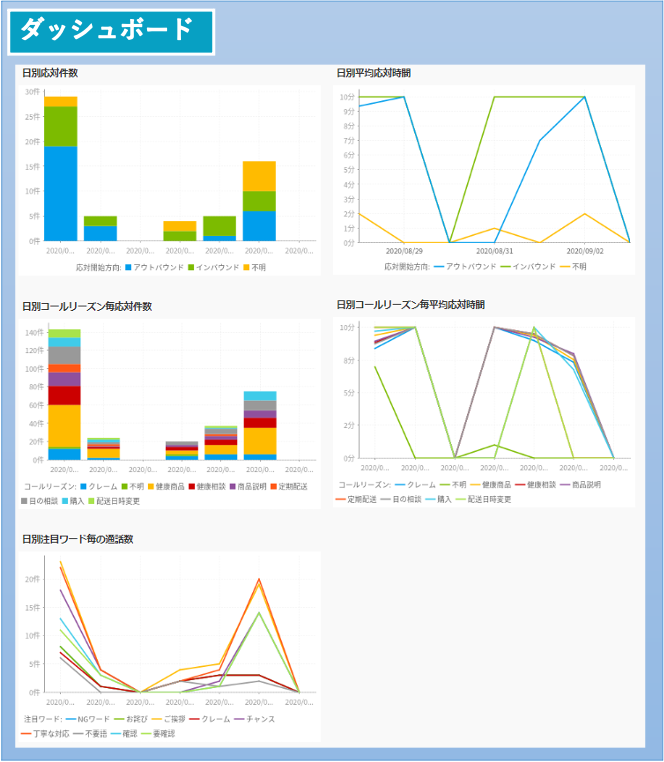Select the tallest first bar in 日別応対件数
The width and height of the screenshot is (664, 762).
pos(60,170)
